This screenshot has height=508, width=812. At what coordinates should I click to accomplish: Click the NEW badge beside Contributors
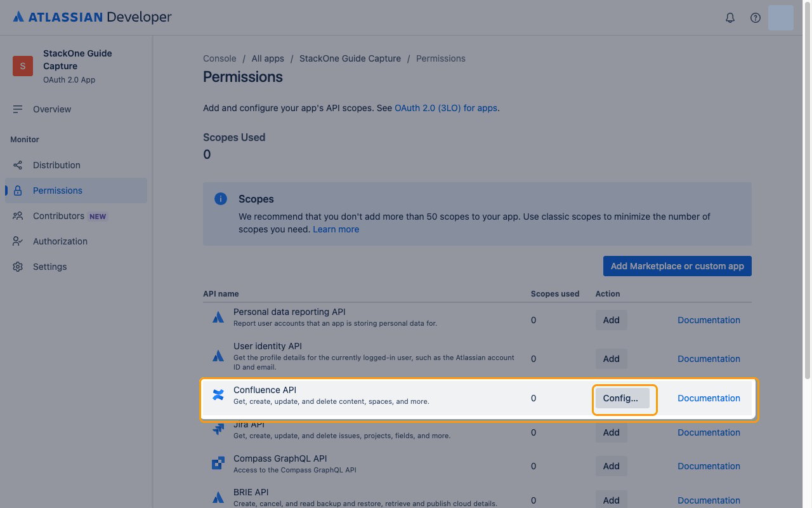pyautogui.click(x=98, y=217)
